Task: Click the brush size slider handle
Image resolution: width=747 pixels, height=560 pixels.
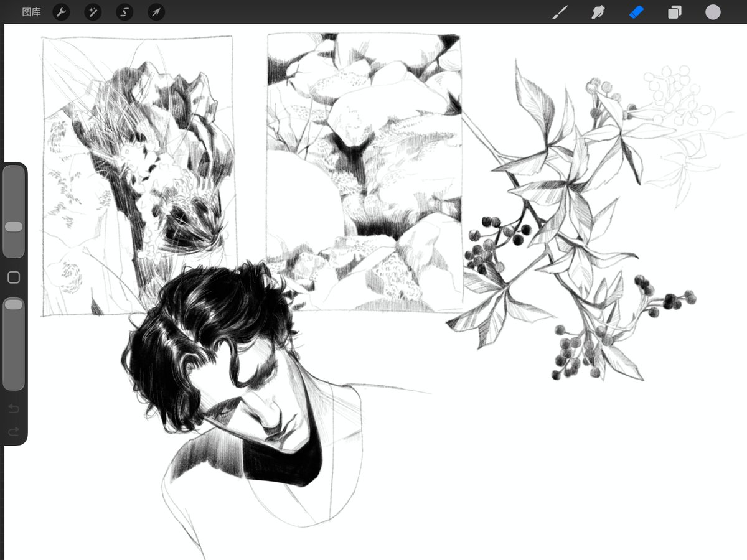Action: click(14, 227)
